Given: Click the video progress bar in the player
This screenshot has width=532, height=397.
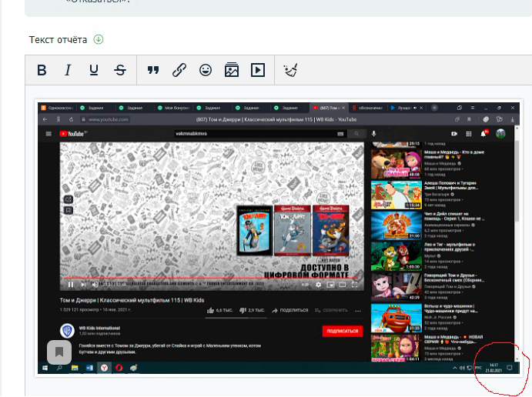Looking at the screenshot, I should (x=212, y=279).
